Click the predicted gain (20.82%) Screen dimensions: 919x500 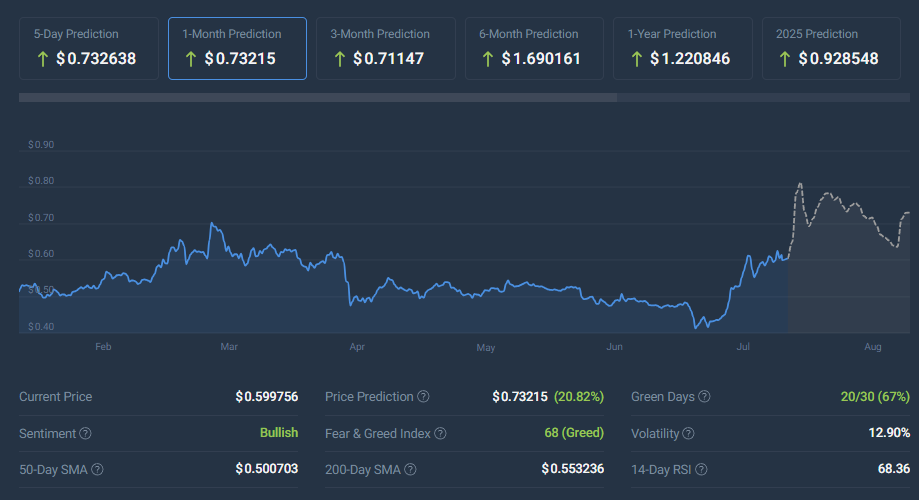click(x=579, y=397)
